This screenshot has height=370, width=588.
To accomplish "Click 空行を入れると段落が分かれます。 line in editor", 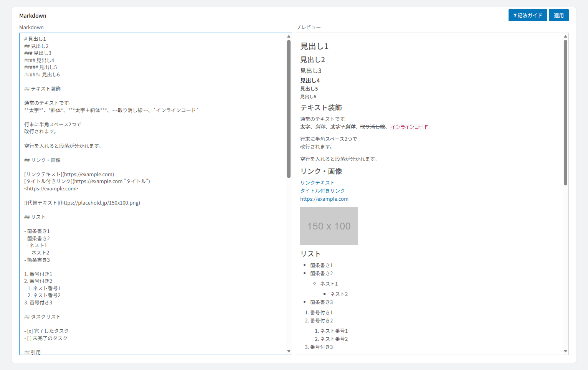I will pos(63,146).
